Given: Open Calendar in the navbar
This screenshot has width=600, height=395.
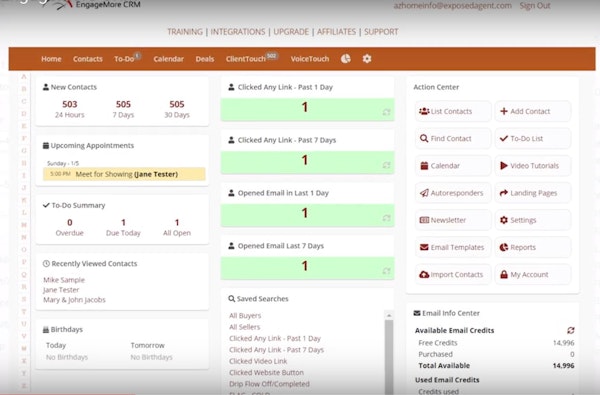Looking at the screenshot, I should click(x=168, y=59).
